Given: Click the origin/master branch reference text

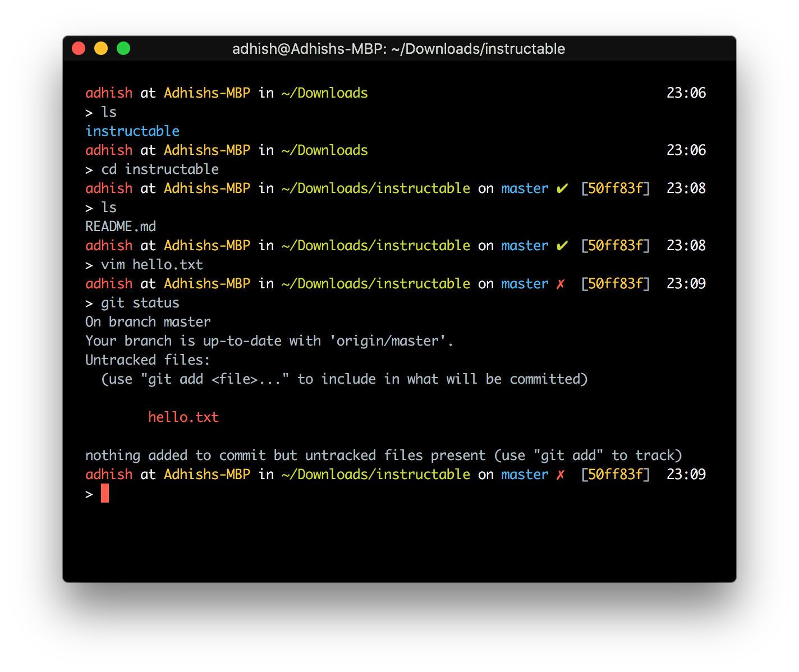Looking at the screenshot, I should pos(388,340).
